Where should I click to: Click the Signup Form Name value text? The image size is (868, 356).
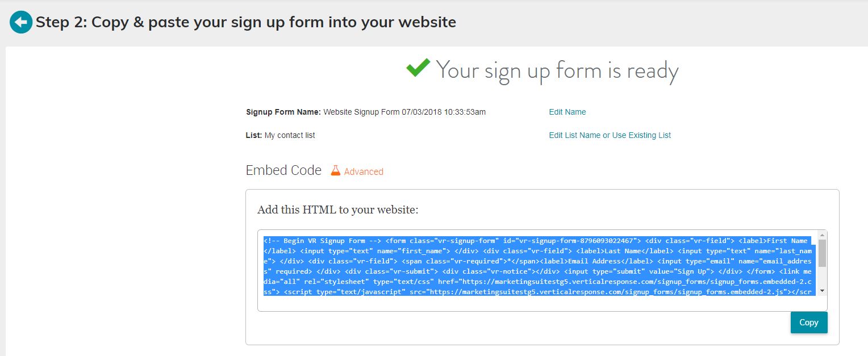(x=403, y=112)
